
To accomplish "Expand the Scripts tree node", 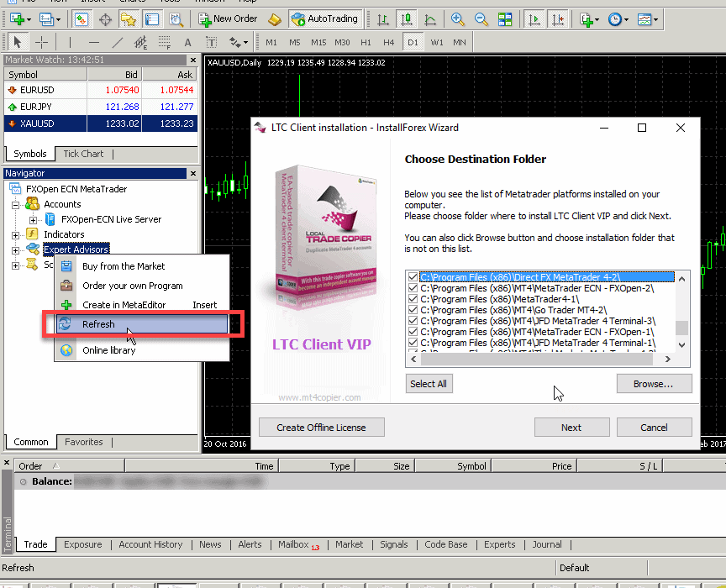I will 15,265.
